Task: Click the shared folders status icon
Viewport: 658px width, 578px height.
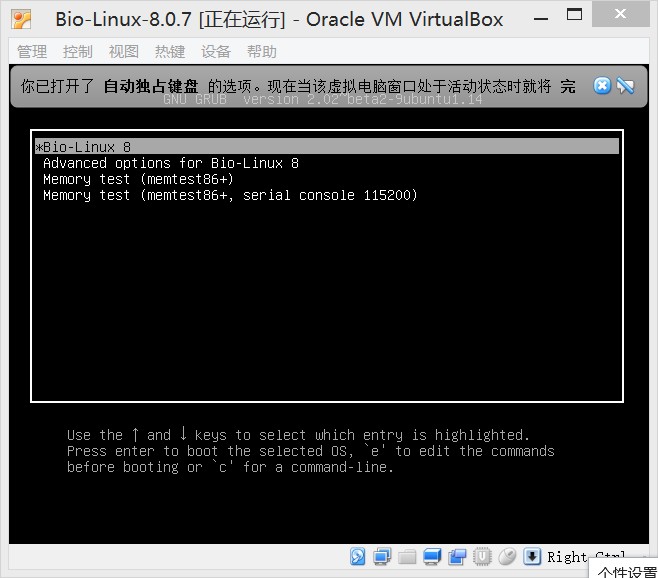Action: [x=407, y=557]
